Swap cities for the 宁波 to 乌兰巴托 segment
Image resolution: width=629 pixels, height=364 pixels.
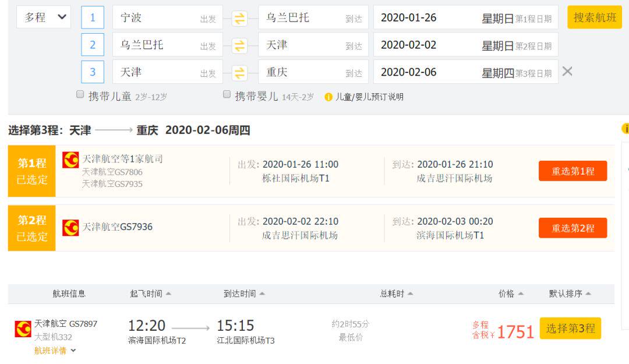pyautogui.click(x=239, y=18)
